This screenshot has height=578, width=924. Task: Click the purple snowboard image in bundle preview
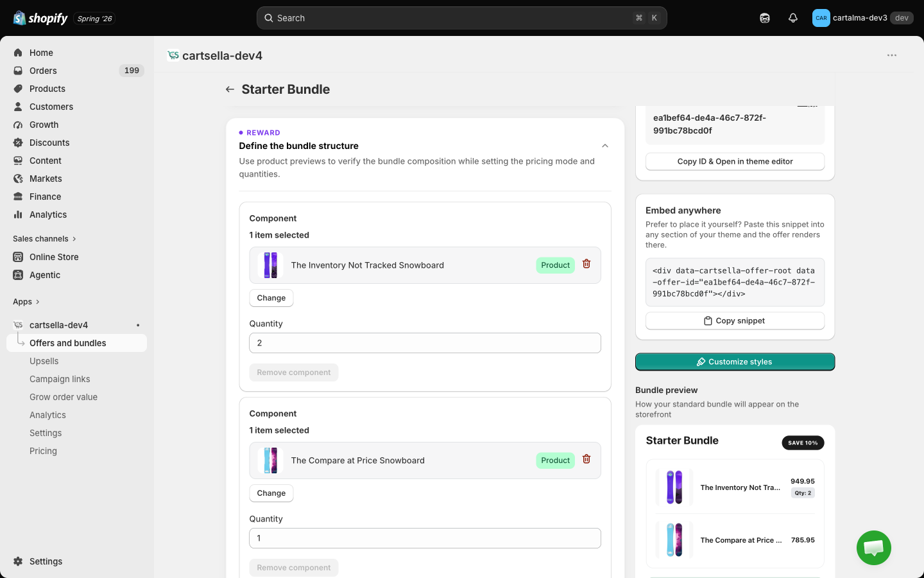674,487
